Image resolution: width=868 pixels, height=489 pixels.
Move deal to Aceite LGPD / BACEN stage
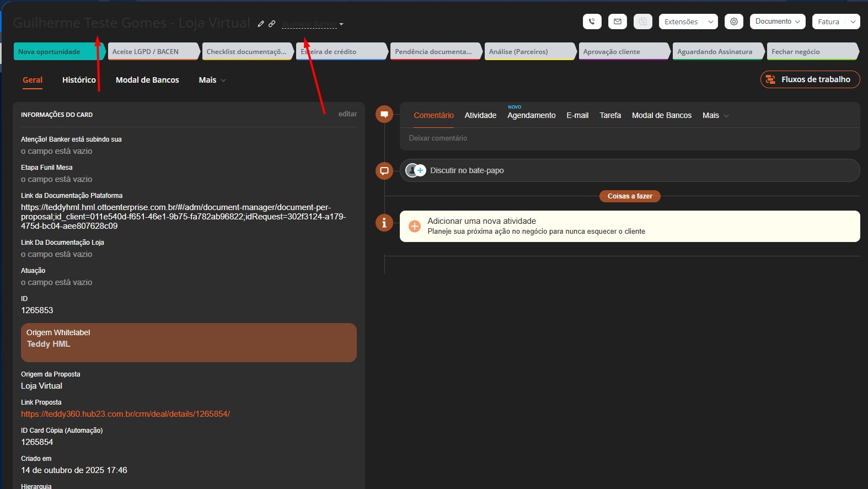coord(152,51)
